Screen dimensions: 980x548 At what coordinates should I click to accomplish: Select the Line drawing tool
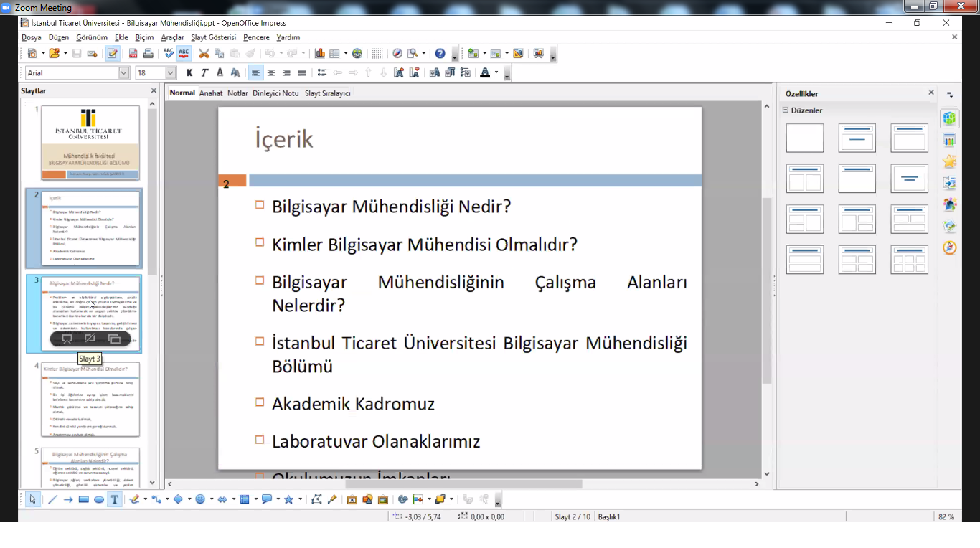tap(52, 500)
